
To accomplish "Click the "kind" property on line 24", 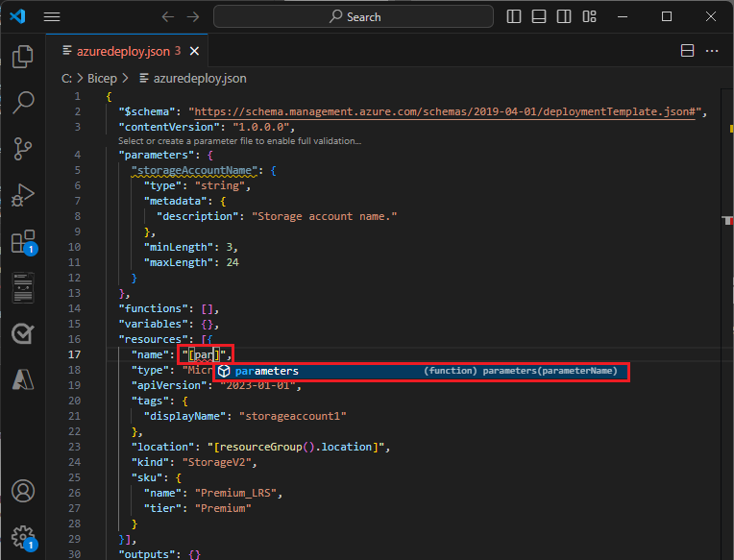I will [150, 462].
